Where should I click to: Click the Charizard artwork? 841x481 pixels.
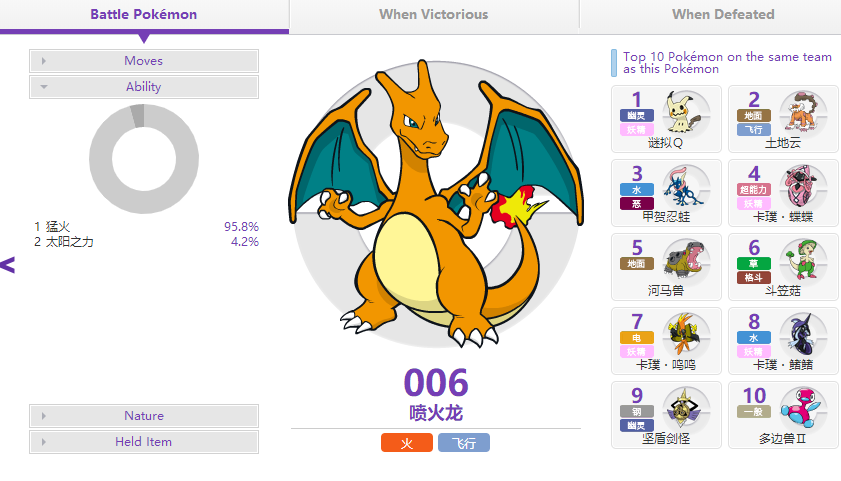(x=436, y=203)
